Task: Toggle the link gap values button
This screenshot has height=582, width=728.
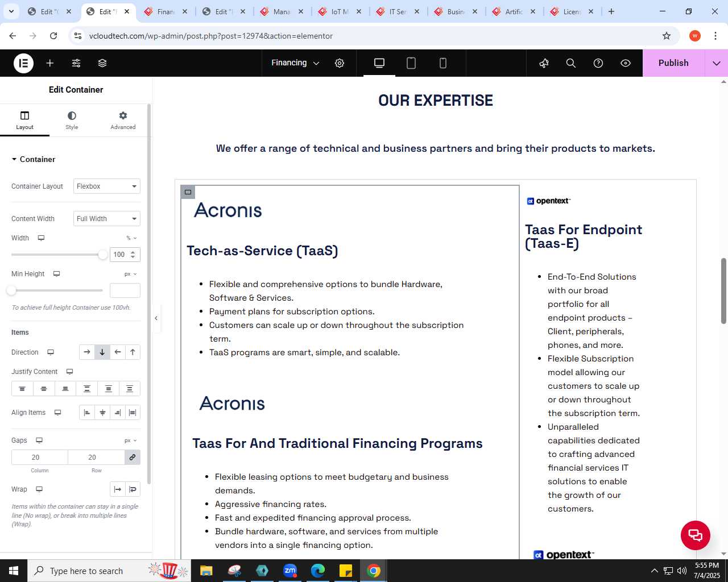Action: click(133, 458)
